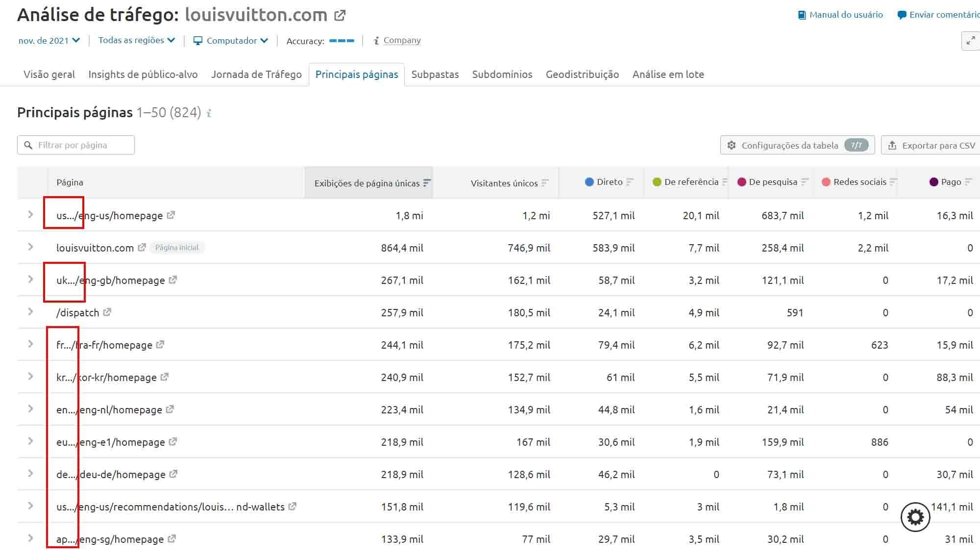Open the Computador device dropdown
980x560 pixels.
(231, 41)
